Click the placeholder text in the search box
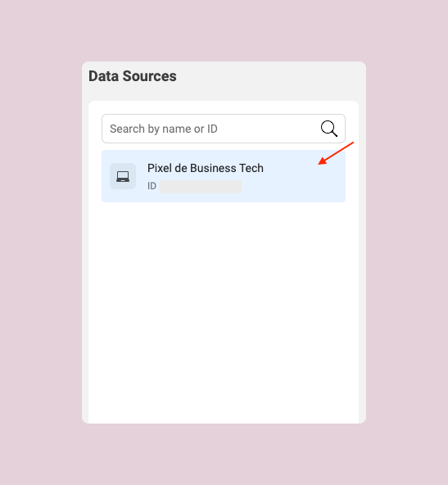 click(164, 129)
